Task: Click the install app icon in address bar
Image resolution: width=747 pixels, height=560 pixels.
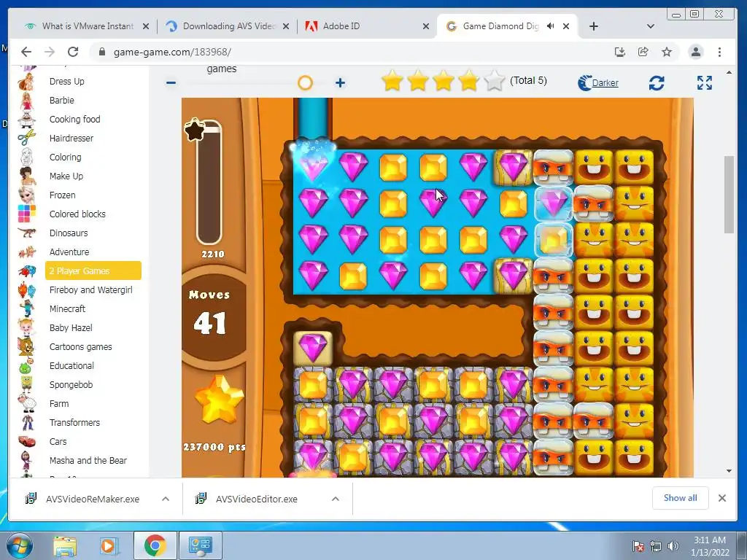Action: 620,52
